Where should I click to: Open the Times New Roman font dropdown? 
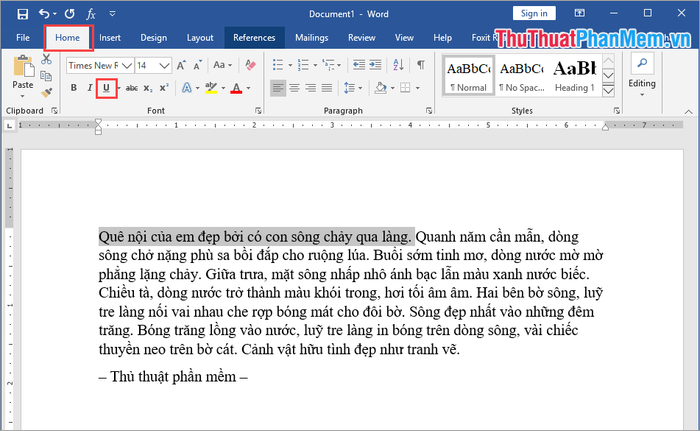127,66
